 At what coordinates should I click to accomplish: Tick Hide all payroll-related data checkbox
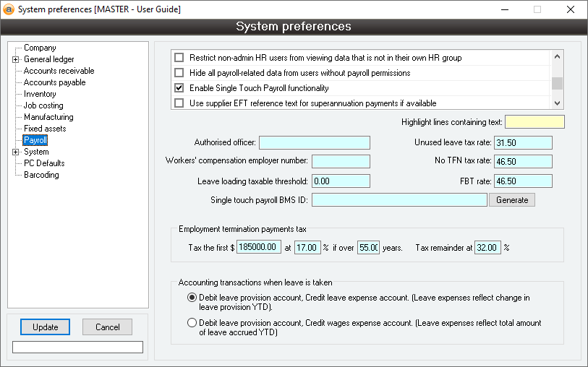coord(179,73)
